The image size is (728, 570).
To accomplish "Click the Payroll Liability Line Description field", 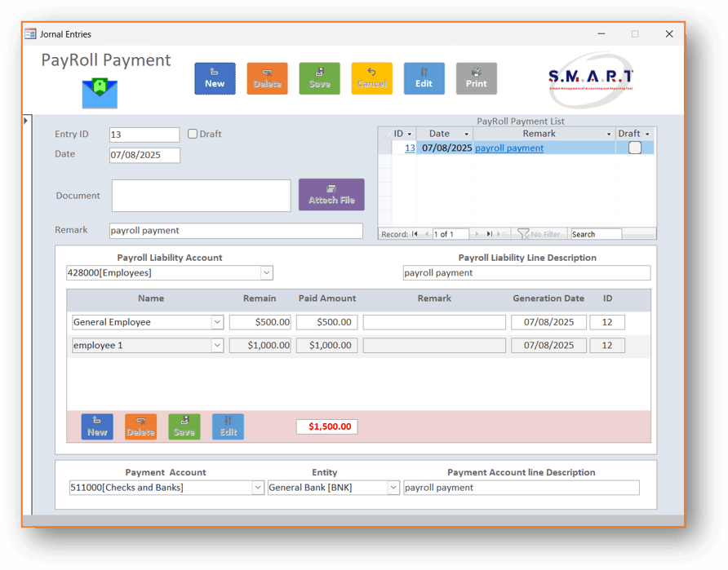I will (526, 272).
